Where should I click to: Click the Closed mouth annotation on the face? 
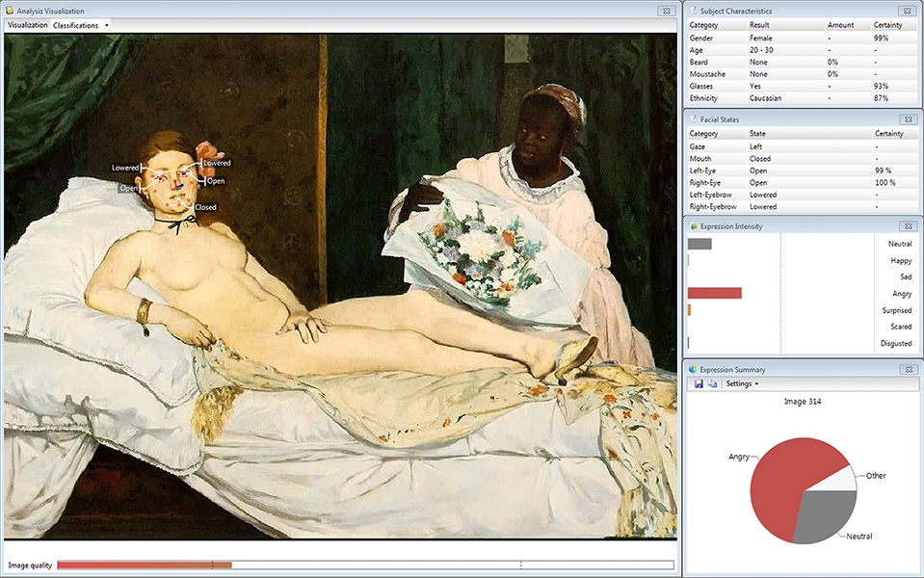coord(205,207)
